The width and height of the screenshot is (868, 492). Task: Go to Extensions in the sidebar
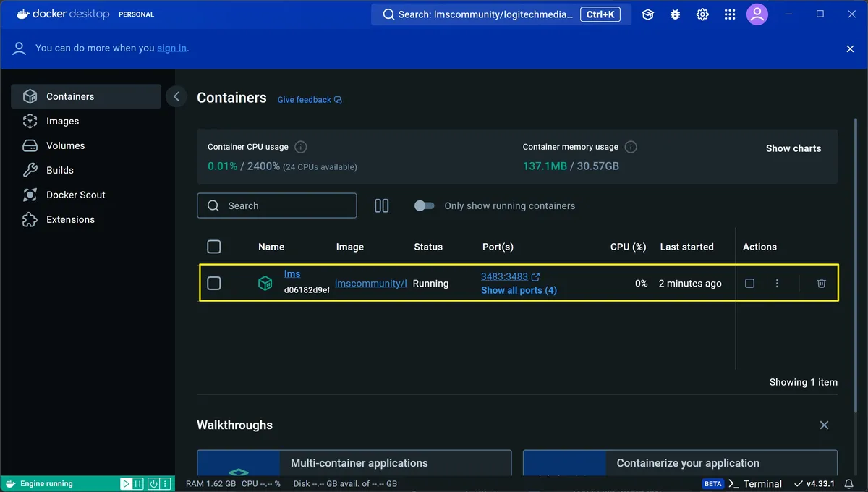point(86,219)
